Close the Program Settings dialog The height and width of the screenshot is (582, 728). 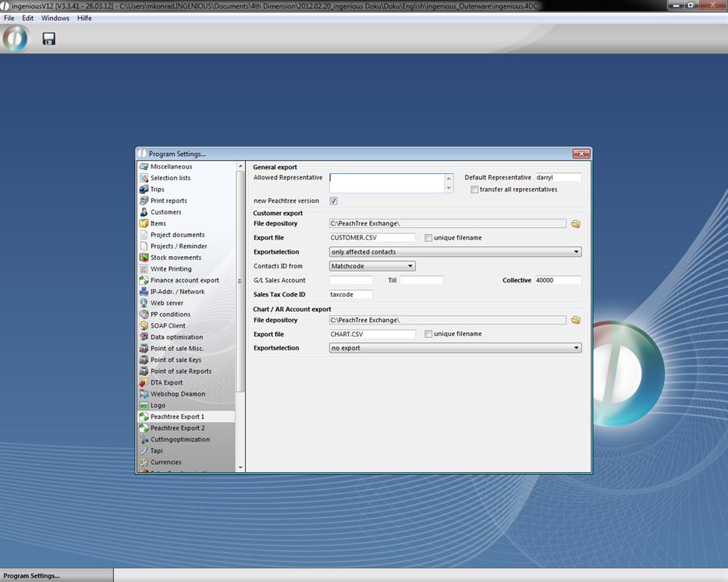[580, 154]
